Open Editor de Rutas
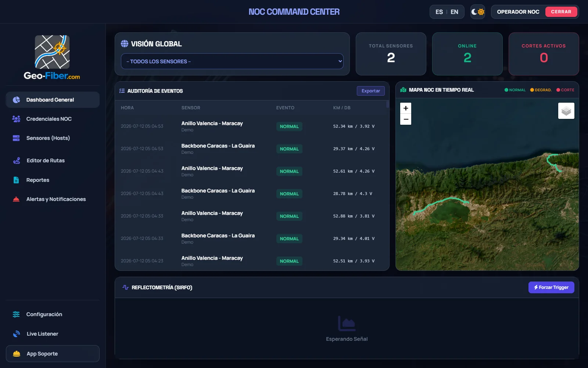 point(53,160)
